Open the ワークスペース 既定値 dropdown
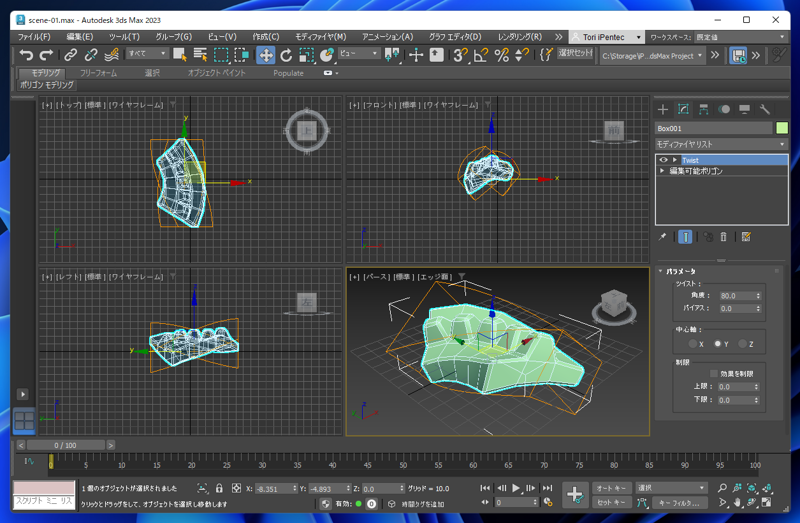 pos(740,37)
